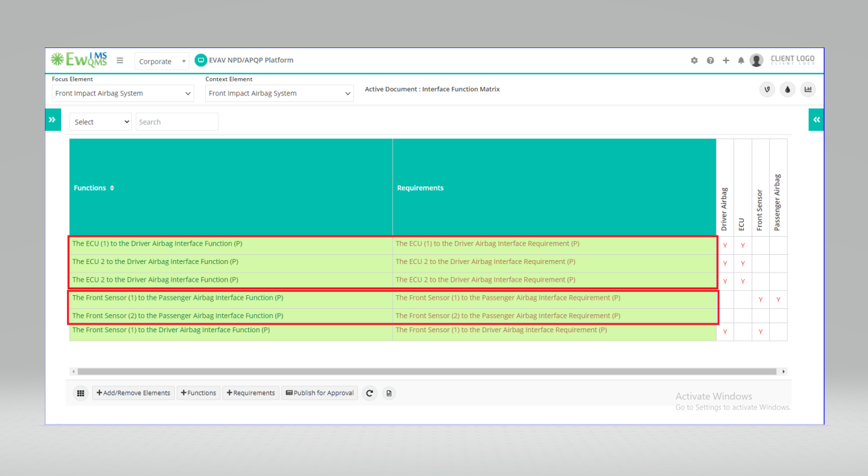Open the notifications bell
Screen dimensions: 868x476
pyautogui.click(x=741, y=60)
